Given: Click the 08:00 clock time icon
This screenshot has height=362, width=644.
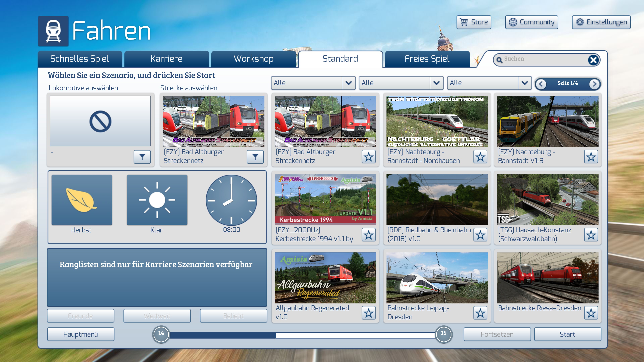Looking at the screenshot, I should [x=231, y=200].
